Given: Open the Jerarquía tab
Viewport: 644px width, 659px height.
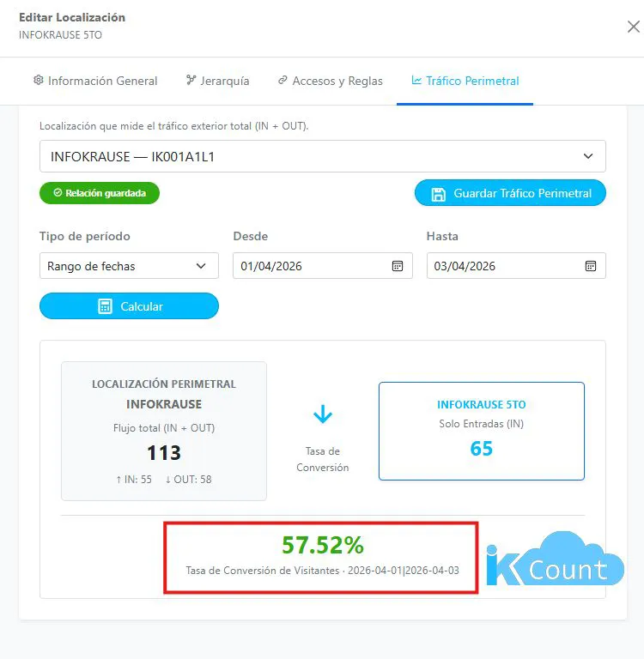Looking at the screenshot, I should click(224, 81).
